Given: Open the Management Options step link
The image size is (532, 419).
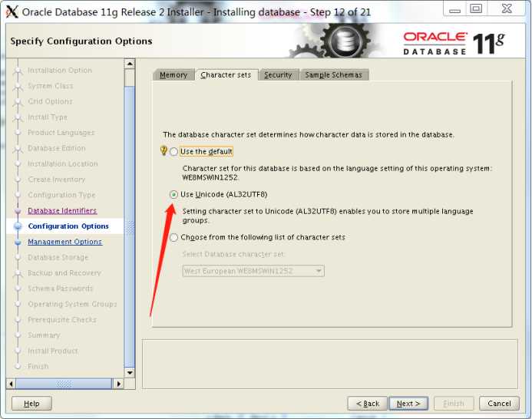Looking at the screenshot, I should click(x=64, y=242).
